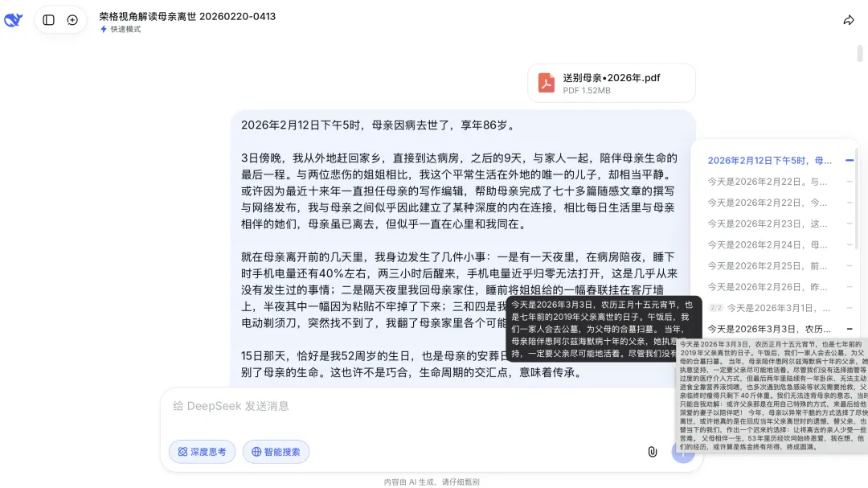Select outline entry 2026年2月12日下午5时
The height and width of the screenshot is (488, 868).
tap(769, 161)
